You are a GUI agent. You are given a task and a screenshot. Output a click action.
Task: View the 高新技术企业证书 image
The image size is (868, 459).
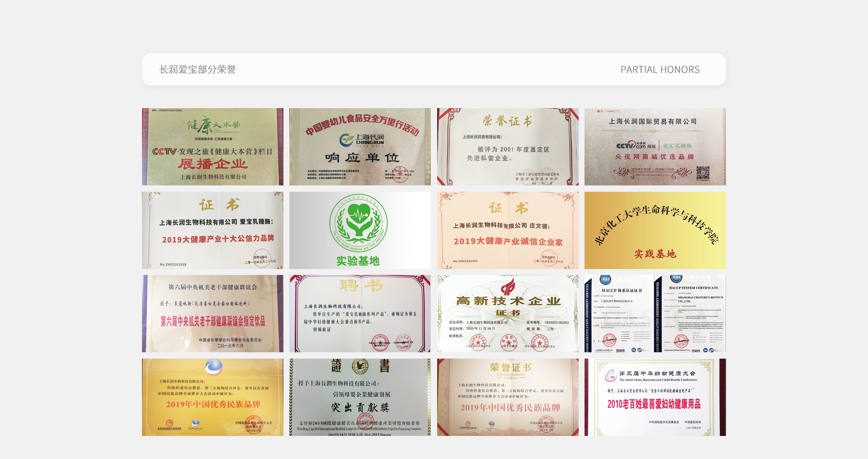point(508,313)
